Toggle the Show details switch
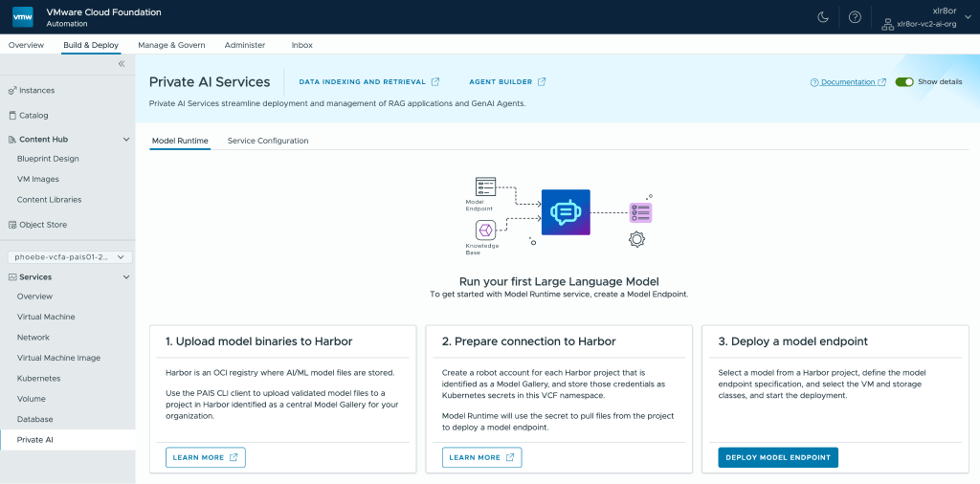 [904, 82]
